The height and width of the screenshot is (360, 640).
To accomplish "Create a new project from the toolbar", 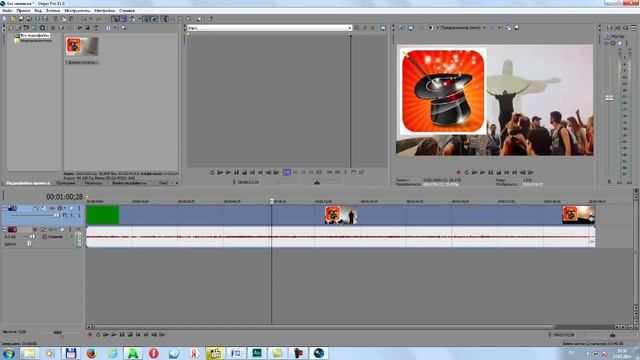I will pyautogui.click(x=4, y=19).
